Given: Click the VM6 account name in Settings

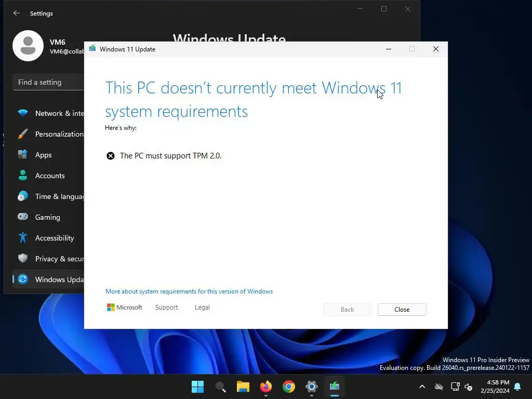Looking at the screenshot, I should [57, 42].
